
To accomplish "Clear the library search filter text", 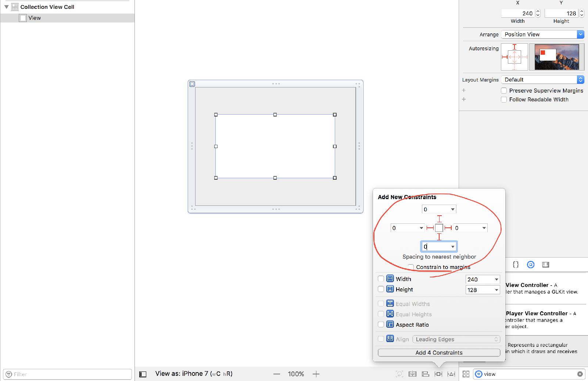I will point(580,374).
